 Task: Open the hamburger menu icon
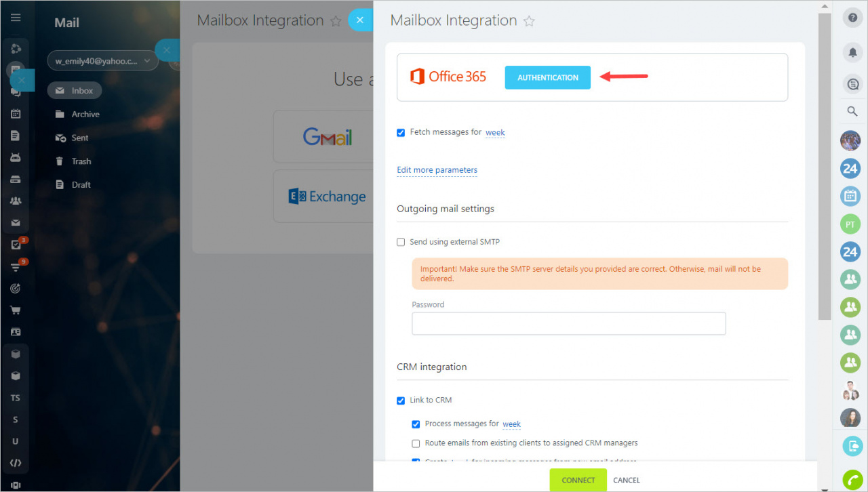click(16, 18)
